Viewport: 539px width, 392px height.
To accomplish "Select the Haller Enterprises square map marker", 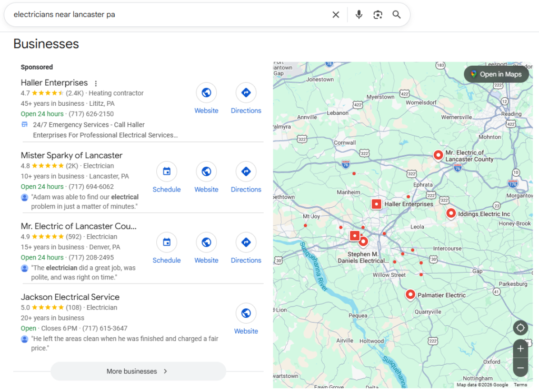I will tap(376, 204).
